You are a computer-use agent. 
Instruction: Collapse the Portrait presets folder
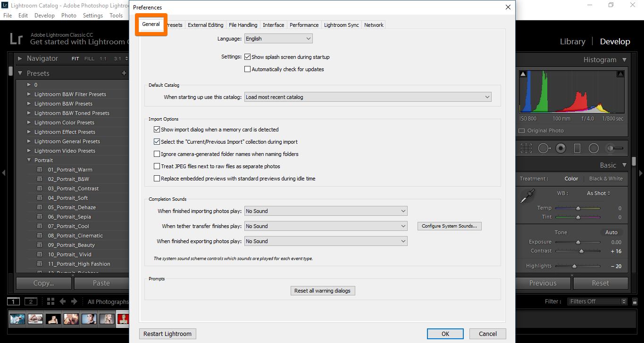click(x=29, y=160)
